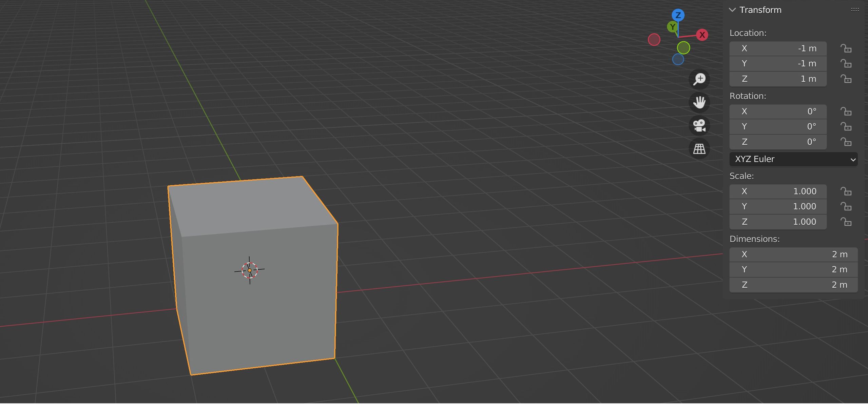Click the negative X ball on the gizmo
Viewport: 868px width, 411px height.
tap(655, 40)
